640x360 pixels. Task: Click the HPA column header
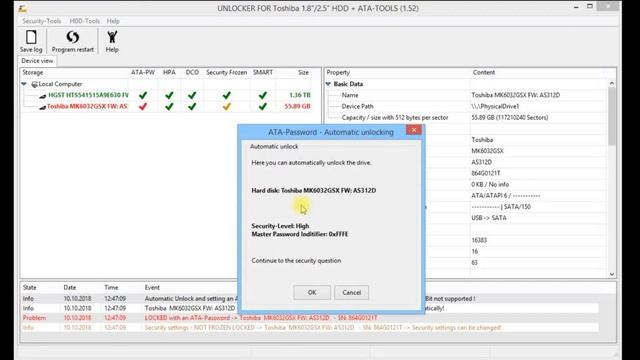(169, 72)
